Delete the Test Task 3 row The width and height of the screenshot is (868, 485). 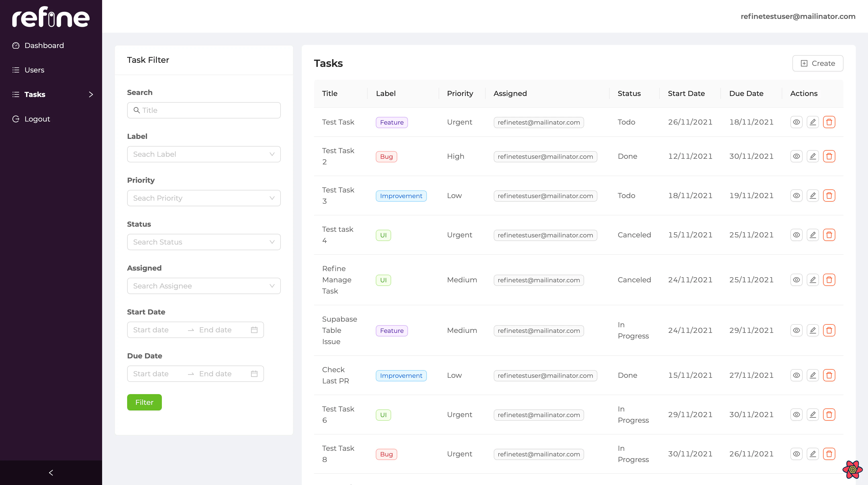point(829,195)
